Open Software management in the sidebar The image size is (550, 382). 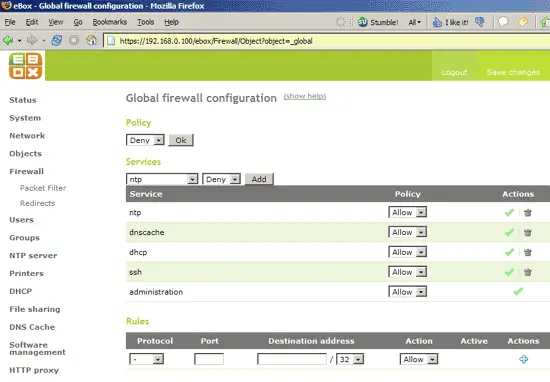(x=37, y=348)
